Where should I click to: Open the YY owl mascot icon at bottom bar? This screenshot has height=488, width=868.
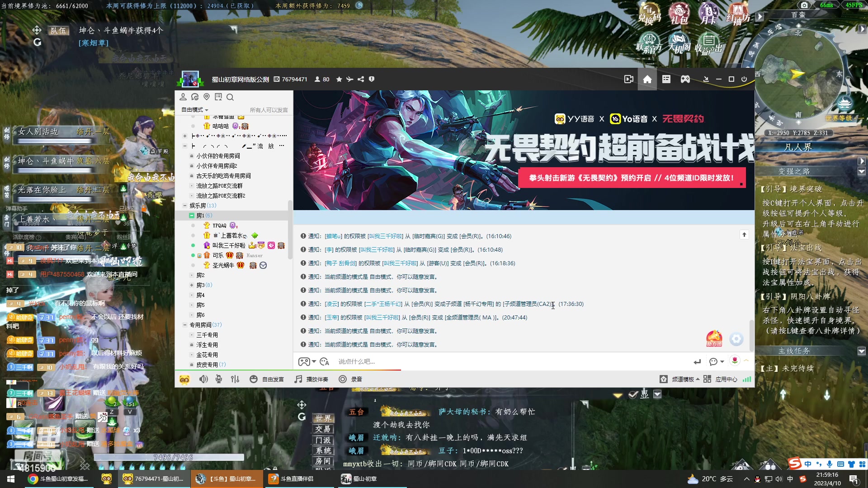pyautogui.click(x=184, y=379)
